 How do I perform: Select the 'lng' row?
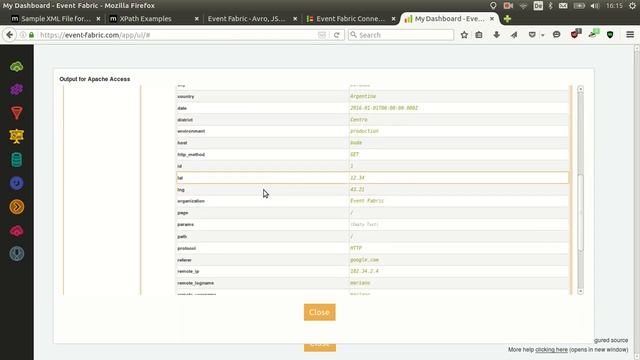[372, 189]
